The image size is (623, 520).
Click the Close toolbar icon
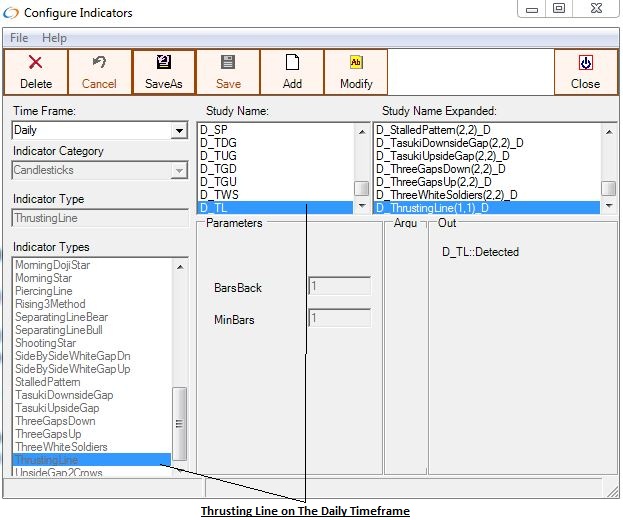click(585, 63)
